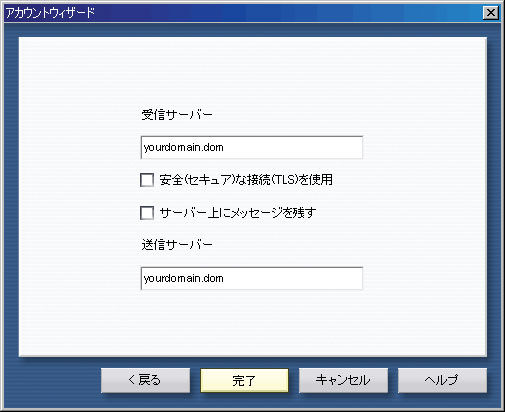
Task: Click yourdomain.dom text in the 送信サーバー field
Action: click(x=183, y=279)
